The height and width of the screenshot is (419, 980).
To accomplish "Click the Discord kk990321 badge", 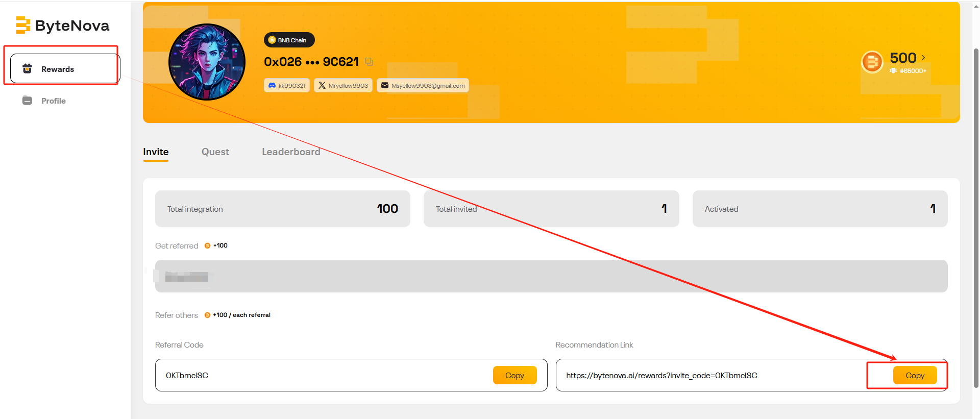I will 287,85.
